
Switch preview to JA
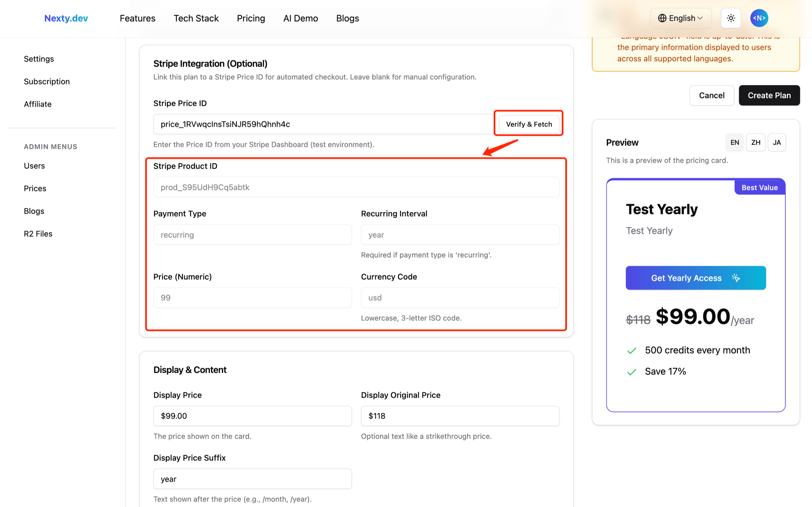coord(776,142)
